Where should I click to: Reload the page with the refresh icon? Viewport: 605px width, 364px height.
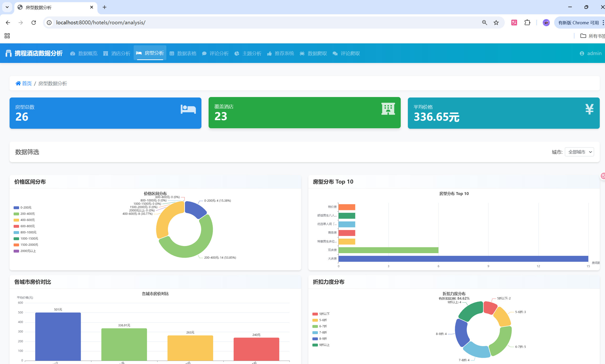pyautogui.click(x=34, y=23)
